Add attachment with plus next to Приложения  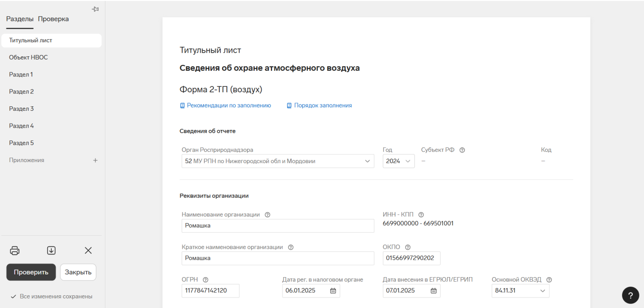[x=95, y=160]
